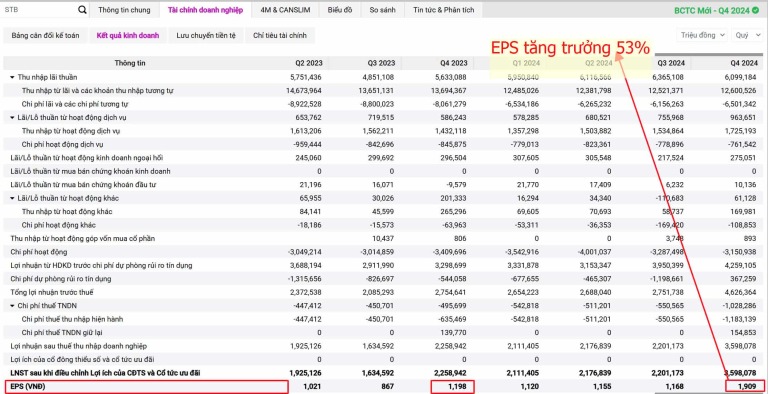This screenshot has height=394, width=768.
Task: Collapse the Chi phí thuế TNDN row
Action: pos(12,306)
